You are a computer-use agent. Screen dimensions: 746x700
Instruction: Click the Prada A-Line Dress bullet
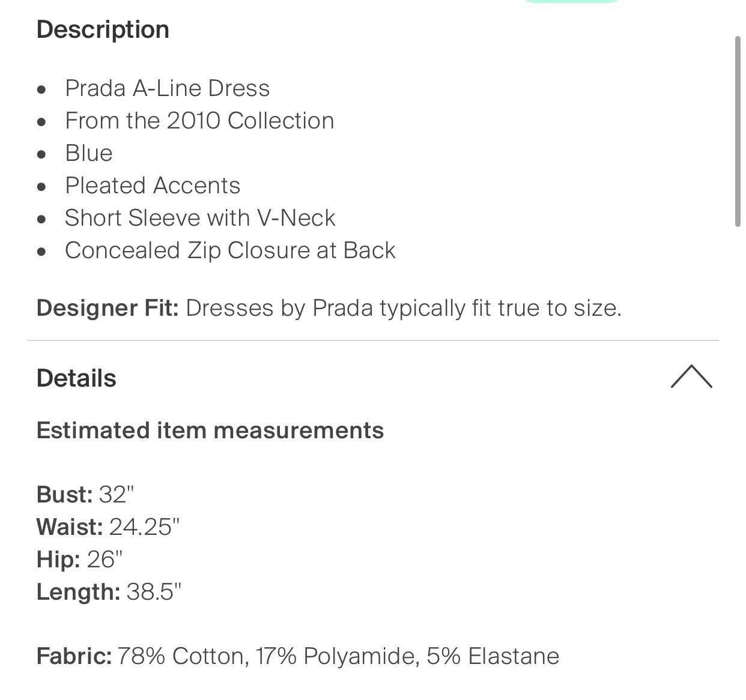click(168, 88)
